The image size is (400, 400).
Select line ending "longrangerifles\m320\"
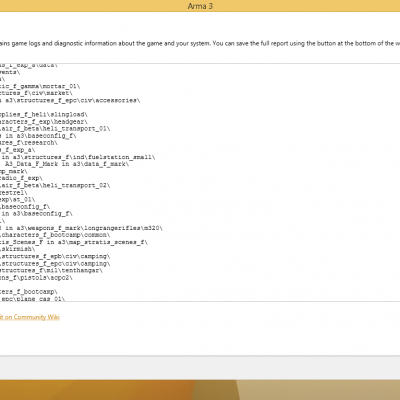pyautogui.click(x=81, y=228)
